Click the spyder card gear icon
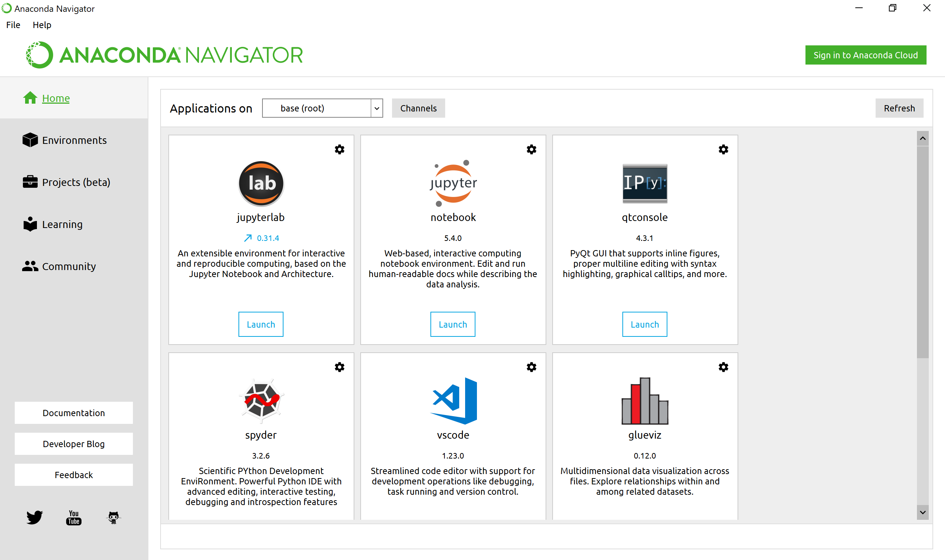Viewport: 945px width, 560px height. (x=339, y=367)
